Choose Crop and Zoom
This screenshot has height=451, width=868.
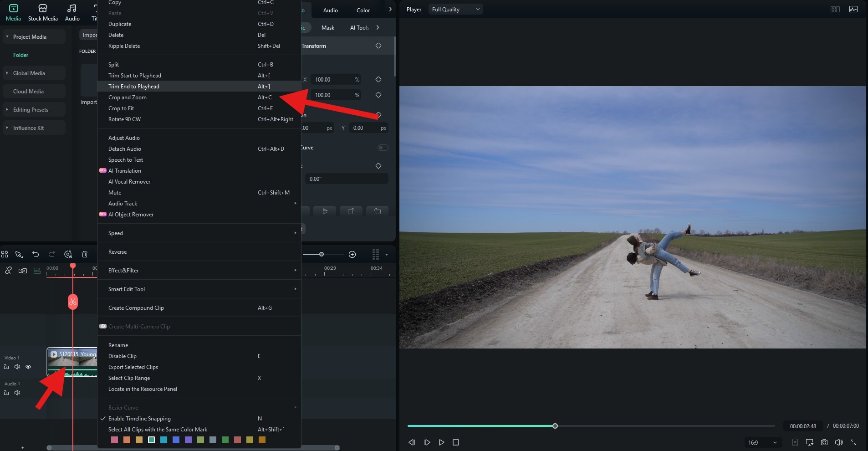(199, 97)
